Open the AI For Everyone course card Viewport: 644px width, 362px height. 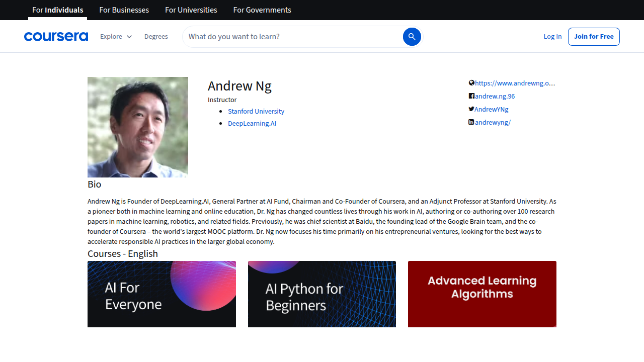pyautogui.click(x=162, y=294)
